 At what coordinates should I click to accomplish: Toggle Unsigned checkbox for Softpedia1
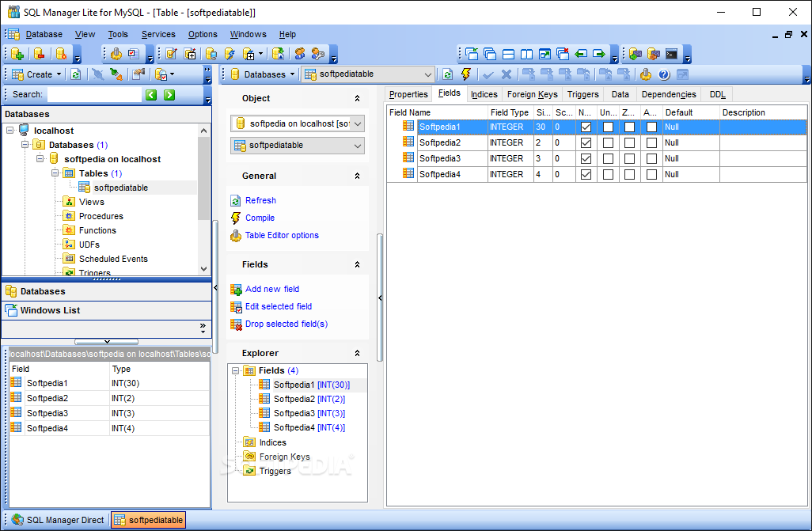point(609,127)
